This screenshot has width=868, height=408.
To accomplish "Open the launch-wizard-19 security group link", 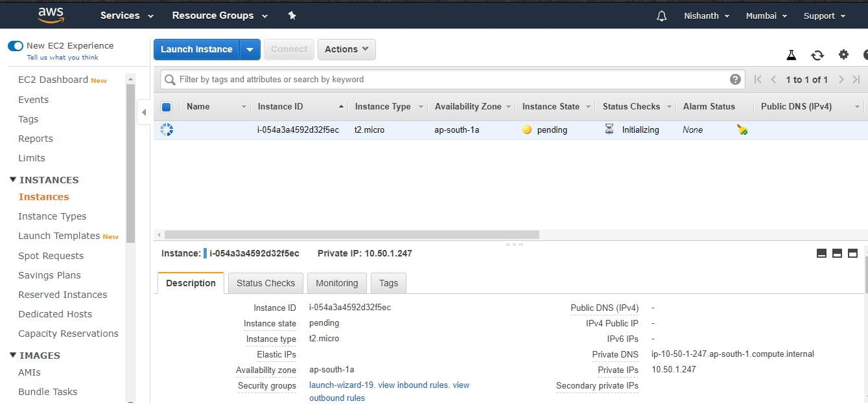I will point(342,385).
